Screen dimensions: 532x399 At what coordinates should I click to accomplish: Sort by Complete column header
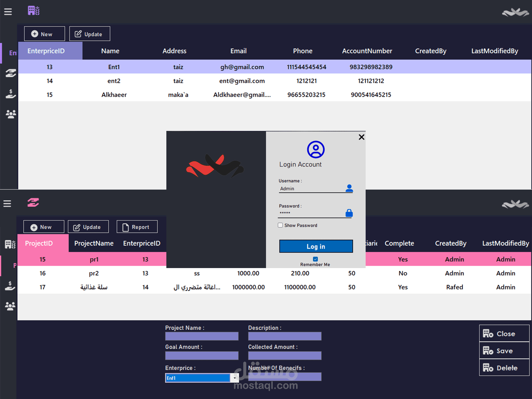coord(399,243)
